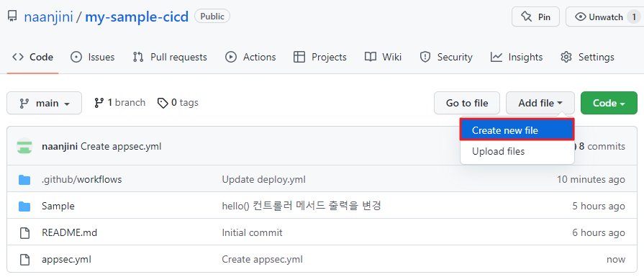The image size is (644, 277).
Task: Click the README.md file icon
Action: click(25, 233)
